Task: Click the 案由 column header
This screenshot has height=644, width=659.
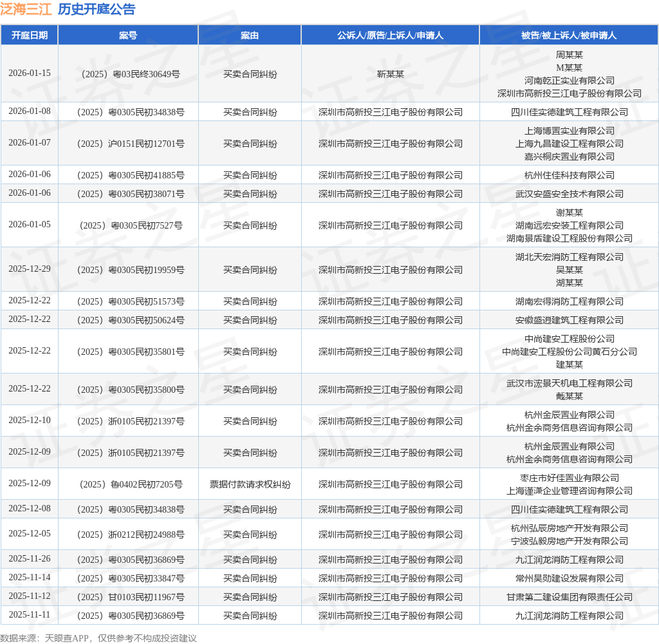Action: point(250,35)
